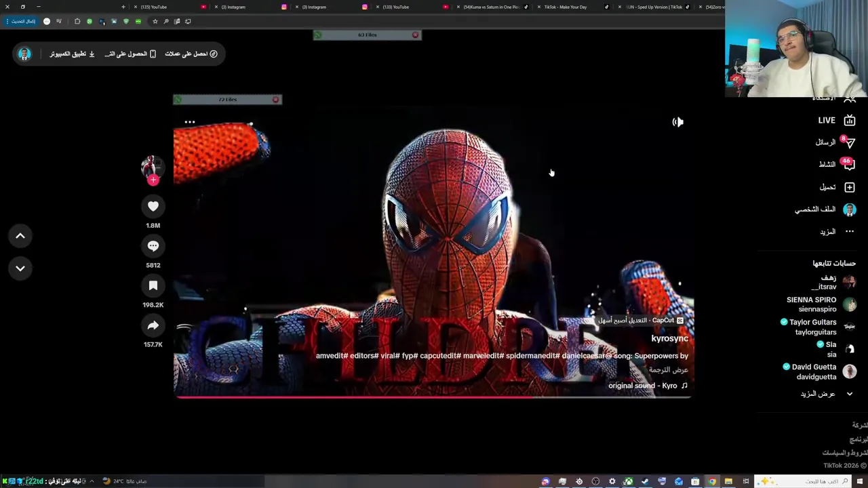
Task: Share the video using the arrow icon
Action: tap(153, 326)
